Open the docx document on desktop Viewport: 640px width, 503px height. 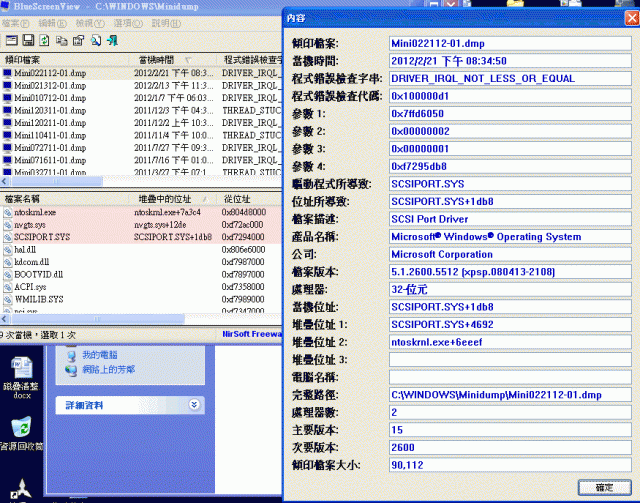21,377
